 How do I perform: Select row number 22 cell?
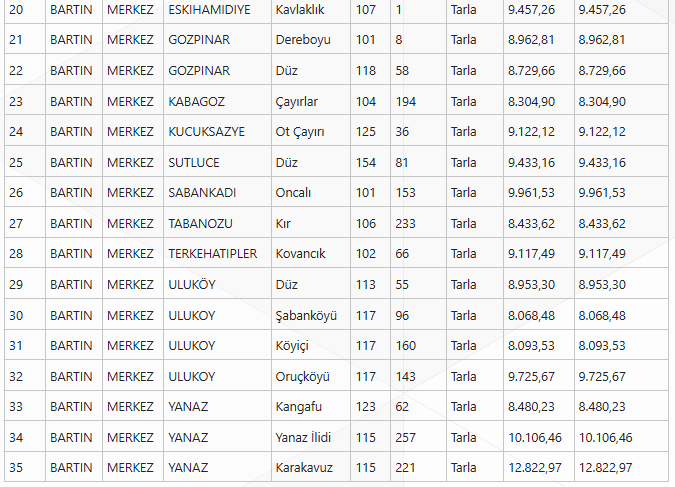tap(25, 71)
